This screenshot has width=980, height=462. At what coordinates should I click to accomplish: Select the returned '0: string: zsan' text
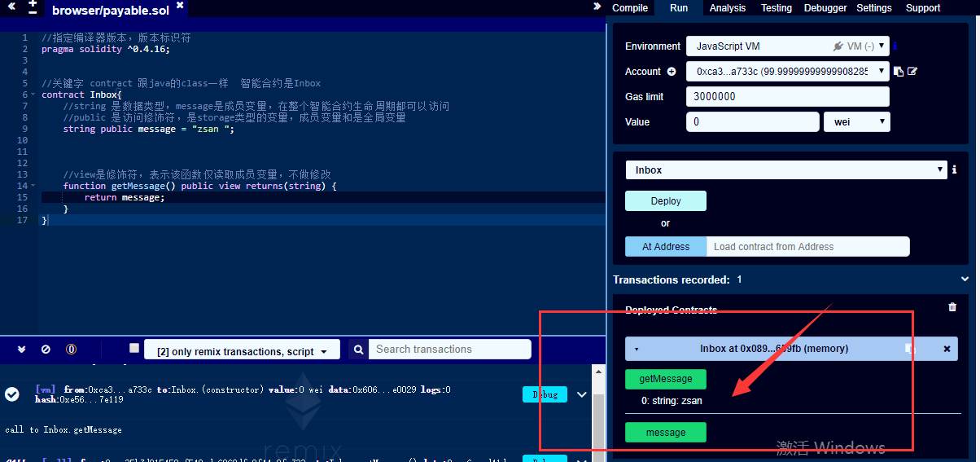pyautogui.click(x=672, y=401)
